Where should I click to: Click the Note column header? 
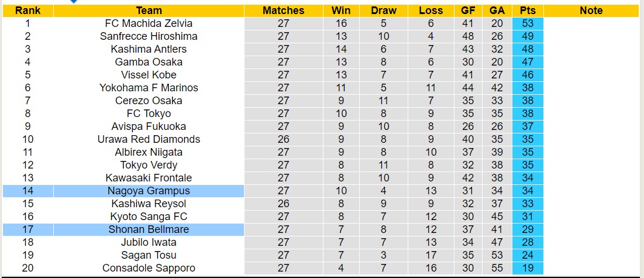591,11
